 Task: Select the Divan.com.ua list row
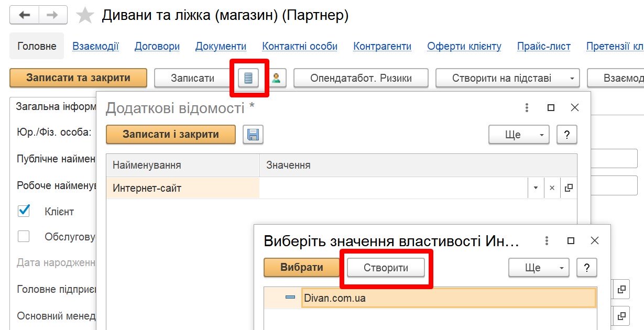click(x=430, y=298)
